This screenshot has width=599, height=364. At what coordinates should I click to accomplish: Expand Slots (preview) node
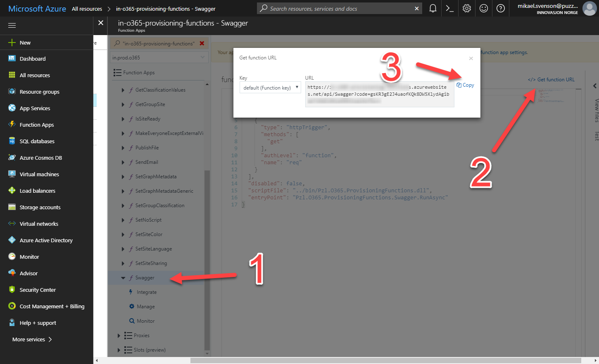[x=119, y=350]
